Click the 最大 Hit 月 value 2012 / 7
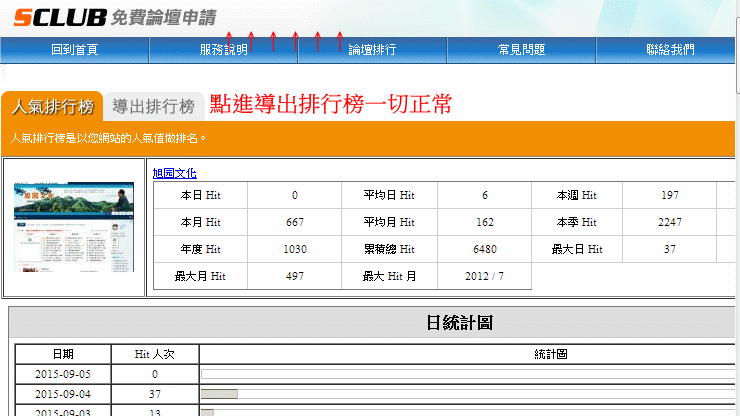Image resolution: width=740 pixels, height=416 pixels. point(484,276)
